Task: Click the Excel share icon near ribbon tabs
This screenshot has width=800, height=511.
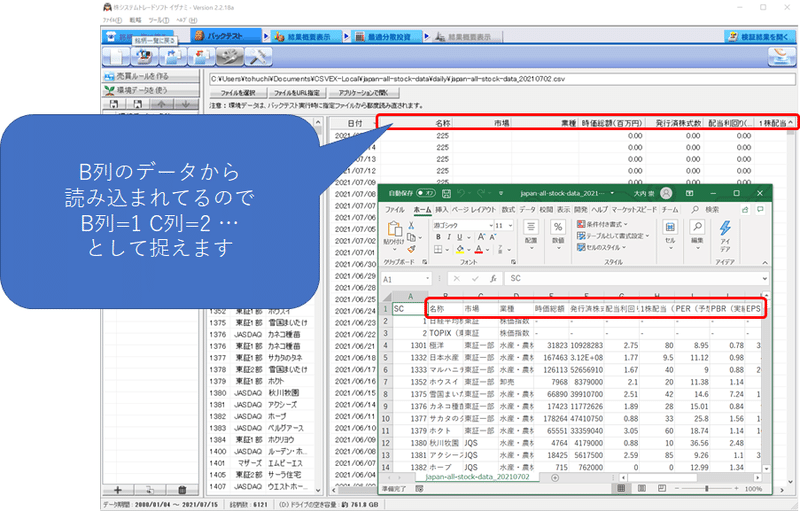Action: point(745,210)
